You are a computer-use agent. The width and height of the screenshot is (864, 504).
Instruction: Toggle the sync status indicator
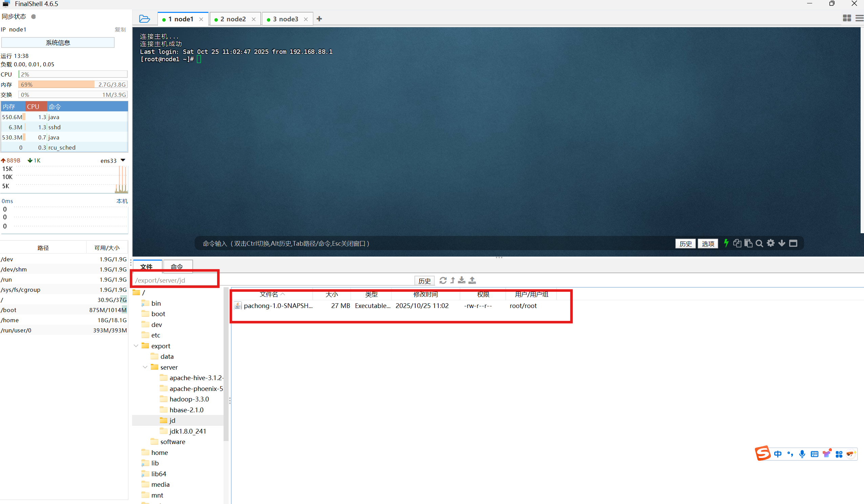tap(34, 17)
